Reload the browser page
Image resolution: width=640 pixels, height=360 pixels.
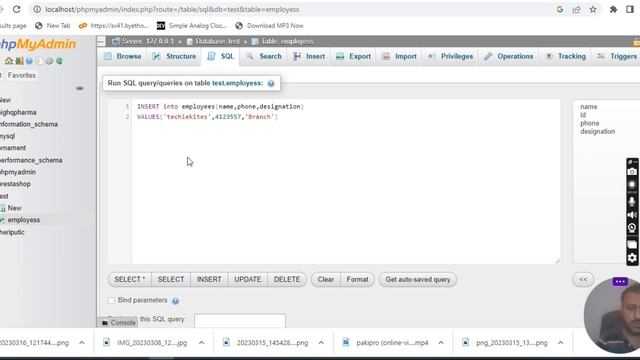[16, 9]
